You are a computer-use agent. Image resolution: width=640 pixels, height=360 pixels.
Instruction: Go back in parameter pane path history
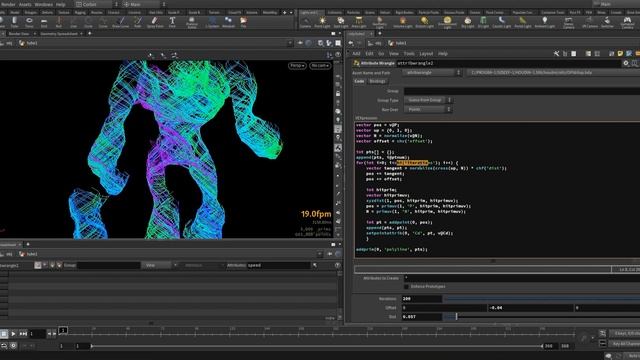351,43
